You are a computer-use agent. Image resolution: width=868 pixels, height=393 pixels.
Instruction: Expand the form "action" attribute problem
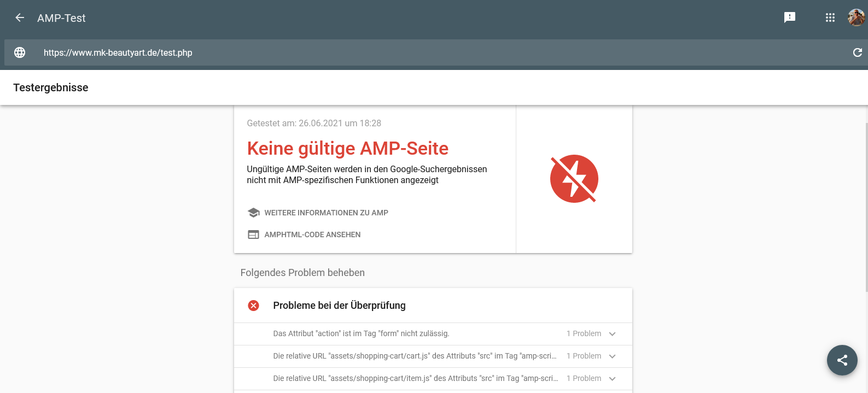tap(612, 334)
